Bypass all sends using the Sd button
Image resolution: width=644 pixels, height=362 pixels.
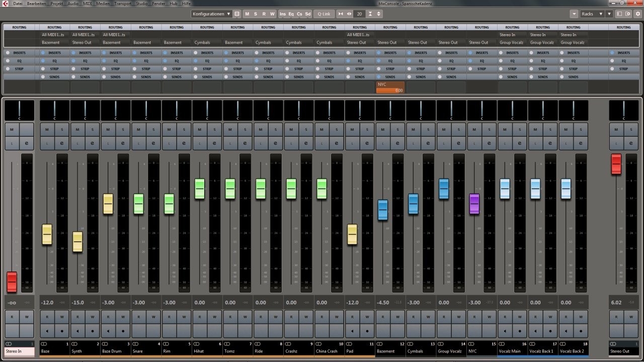pos(308,14)
